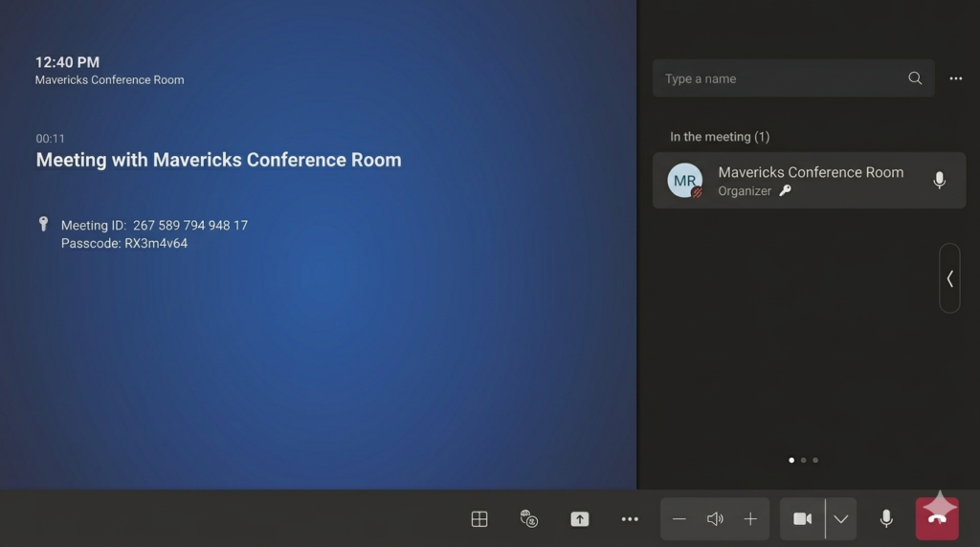The image size is (980, 547).
Task: Toggle Mavericks Conference Room participant microphone
Action: 939,180
